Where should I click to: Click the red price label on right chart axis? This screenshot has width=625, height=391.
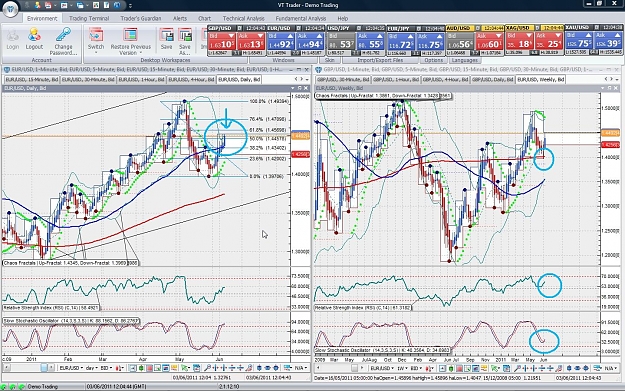coord(610,144)
